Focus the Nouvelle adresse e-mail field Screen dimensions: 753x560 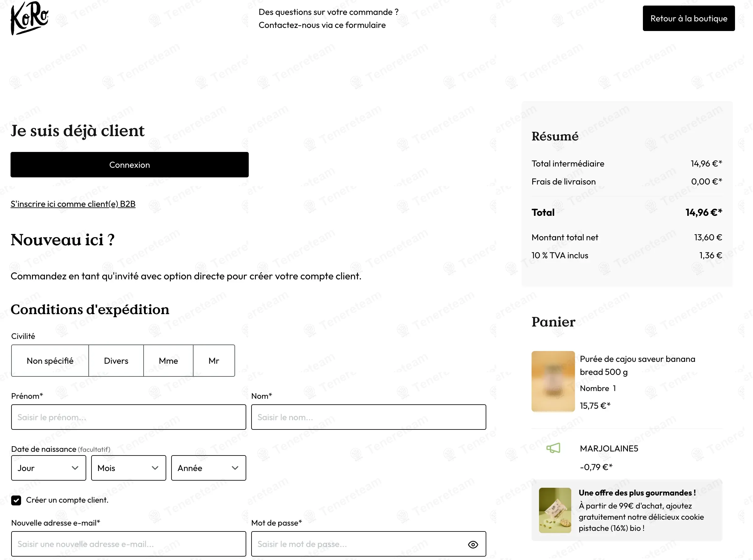pyautogui.click(x=128, y=544)
